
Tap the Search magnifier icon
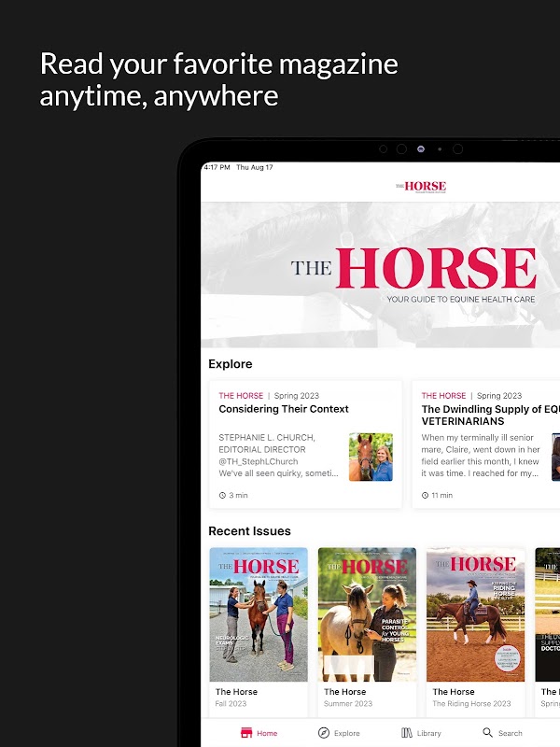coord(487,732)
